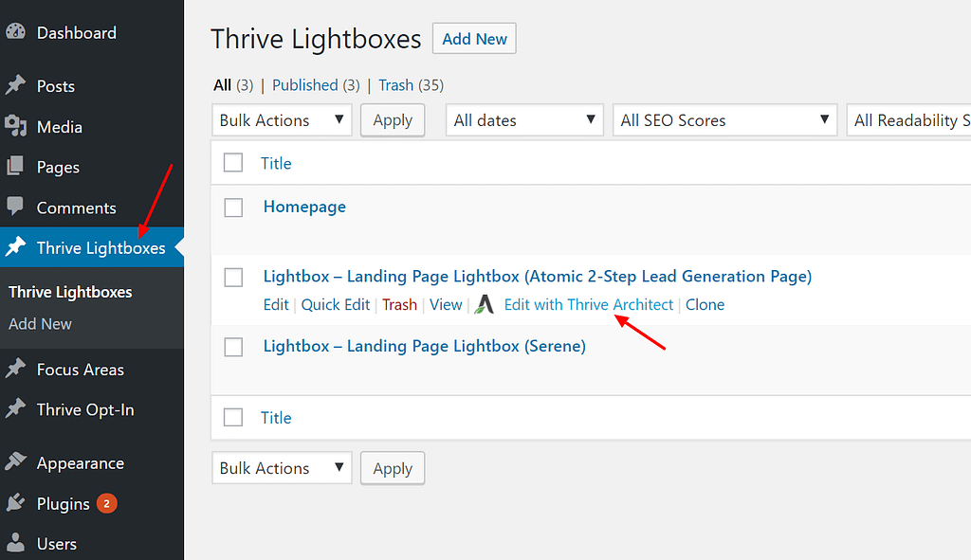Click the Dashboard gauge icon
The width and height of the screenshot is (971, 560).
(x=15, y=32)
